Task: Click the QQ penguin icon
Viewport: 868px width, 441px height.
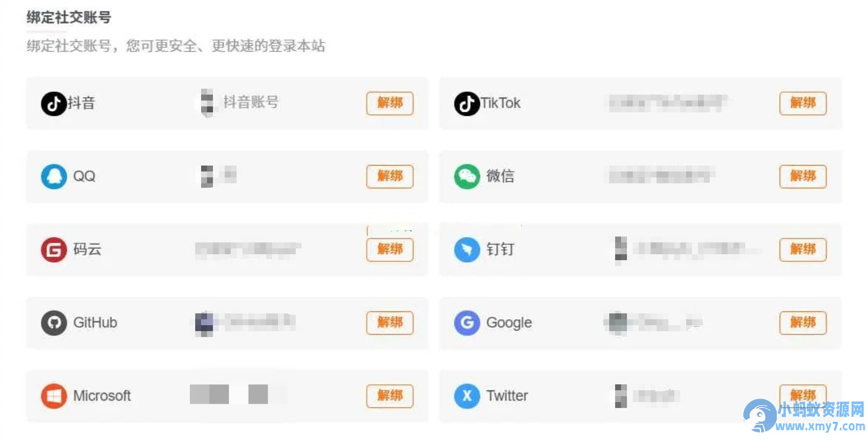Action: (x=54, y=176)
